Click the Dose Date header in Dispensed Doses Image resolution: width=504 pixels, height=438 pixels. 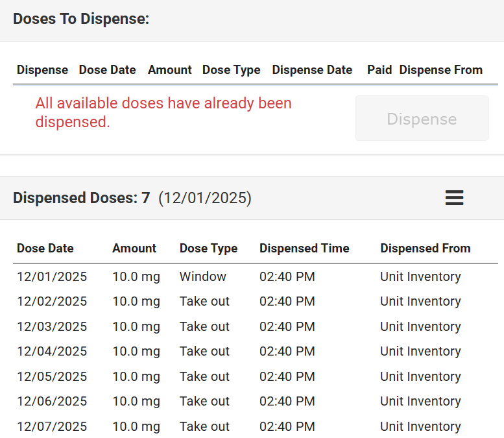click(x=45, y=249)
